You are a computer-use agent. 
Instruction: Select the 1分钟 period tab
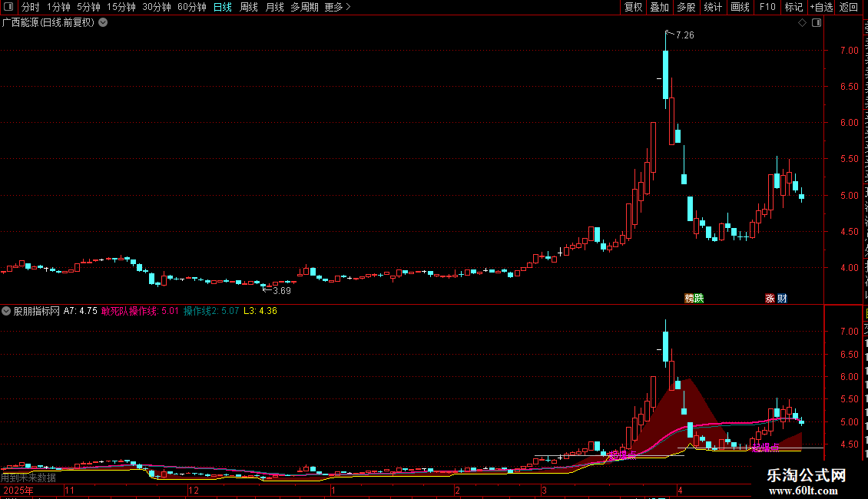point(58,7)
